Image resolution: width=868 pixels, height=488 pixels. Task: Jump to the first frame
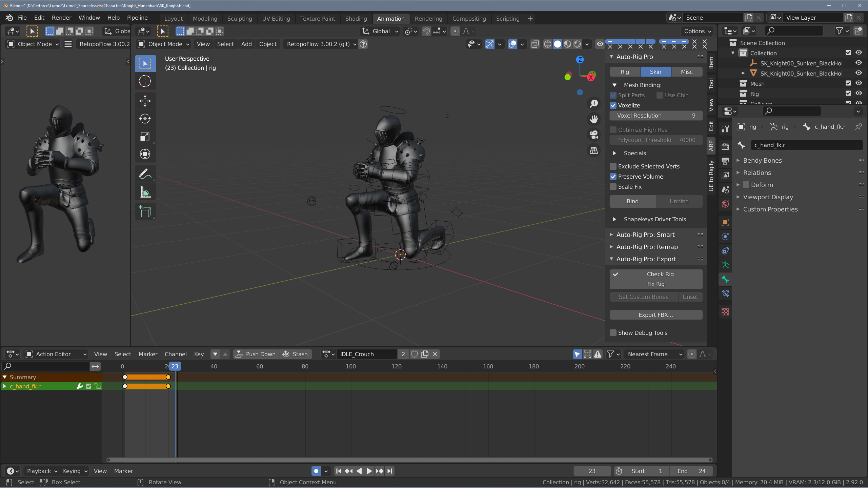[338, 471]
